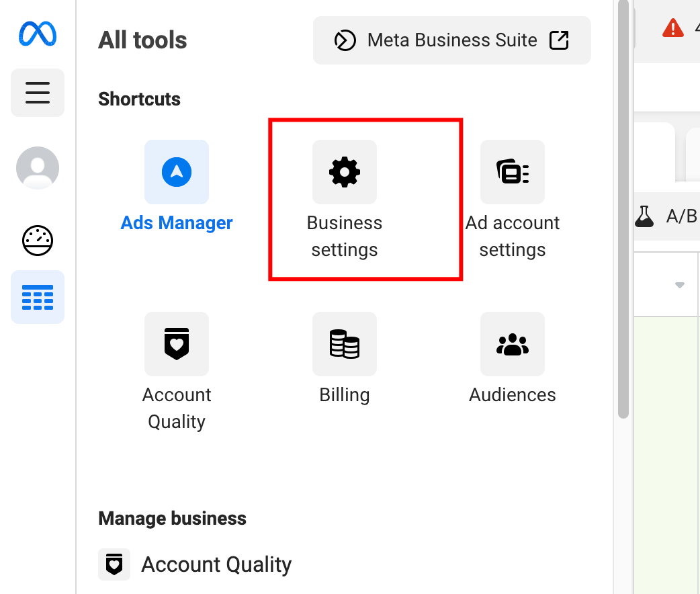Toggle the hamburger menu button

(x=38, y=93)
